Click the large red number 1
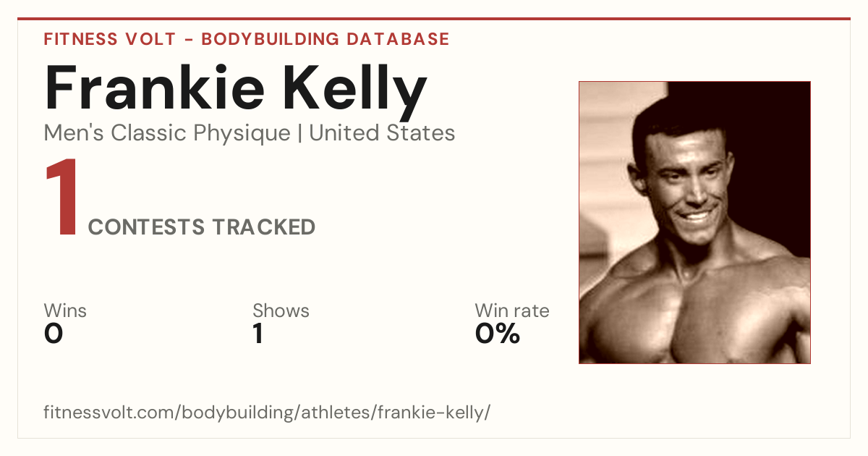This screenshot has height=456, width=868. tap(61, 199)
